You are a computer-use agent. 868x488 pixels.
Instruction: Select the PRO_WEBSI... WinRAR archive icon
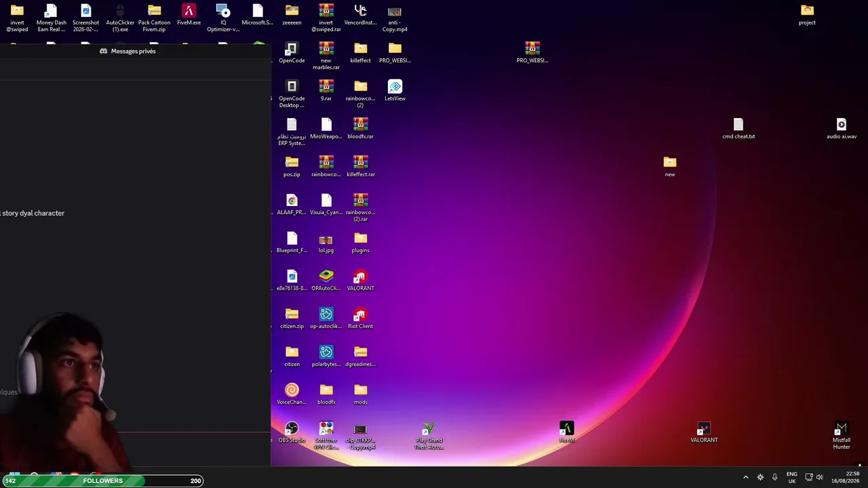(x=532, y=53)
